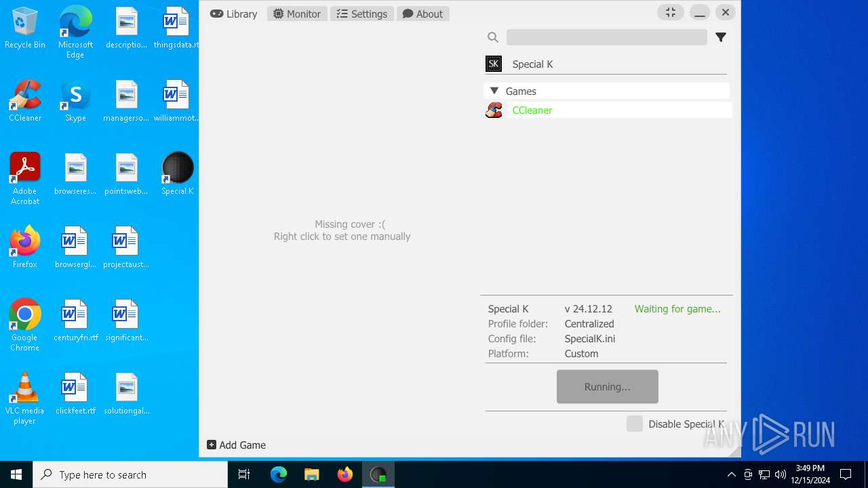Show hidden system tray icons
This screenshot has height=488, width=868.
coord(731,474)
